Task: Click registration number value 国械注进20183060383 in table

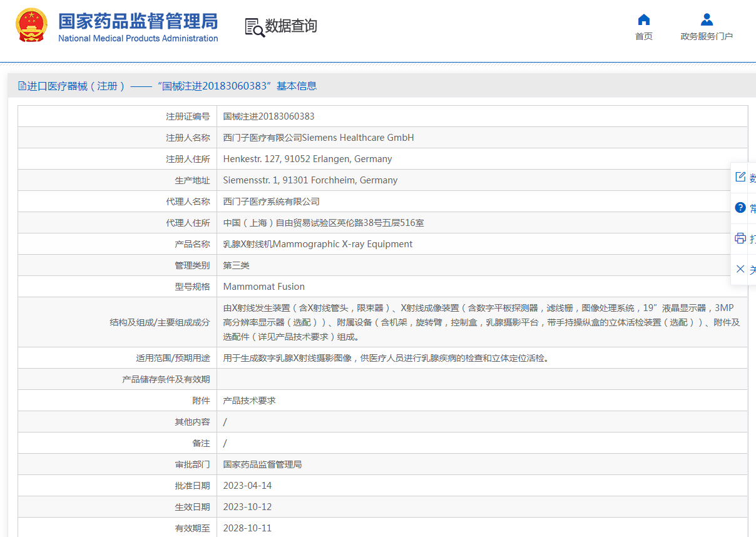Action: (268, 116)
